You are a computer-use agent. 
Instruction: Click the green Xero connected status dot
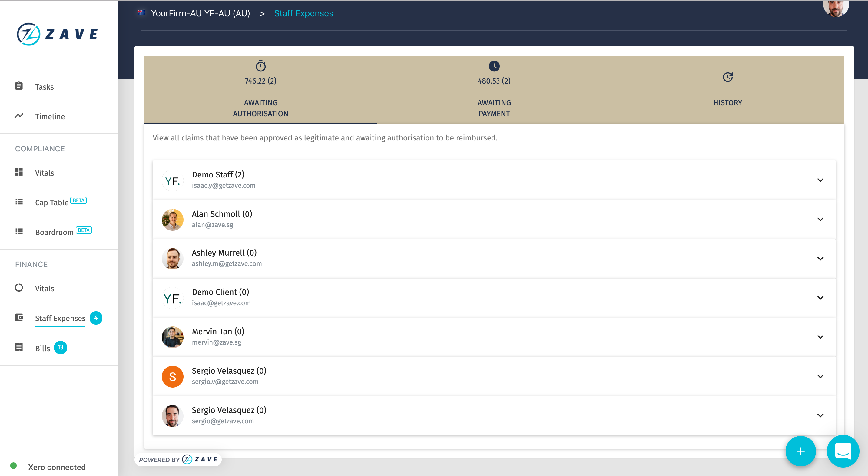14,466
